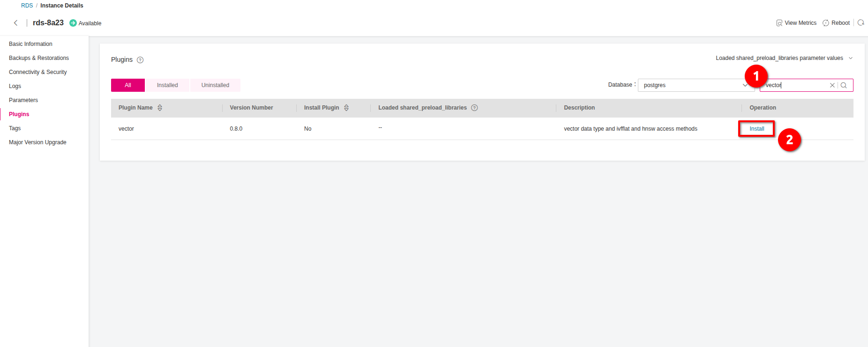Viewport: 868px width, 347px height.
Task: Click the refresh icon in top right
Action: pos(861,23)
